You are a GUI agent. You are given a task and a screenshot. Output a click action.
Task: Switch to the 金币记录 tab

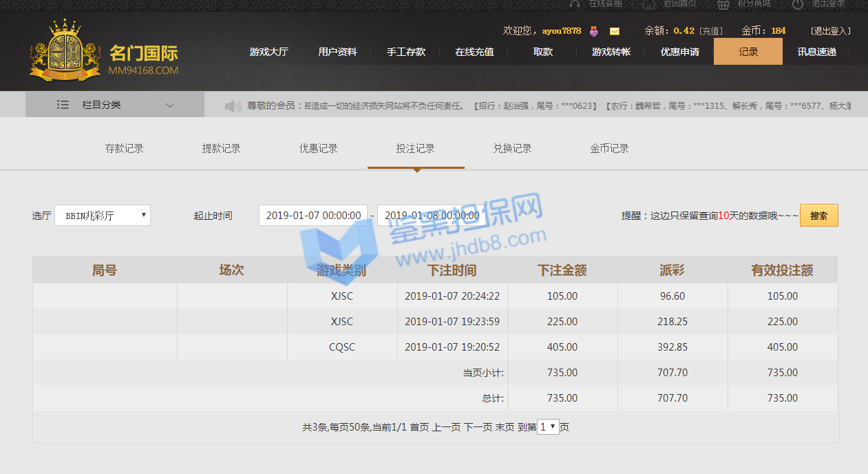pyautogui.click(x=609, y=149)
